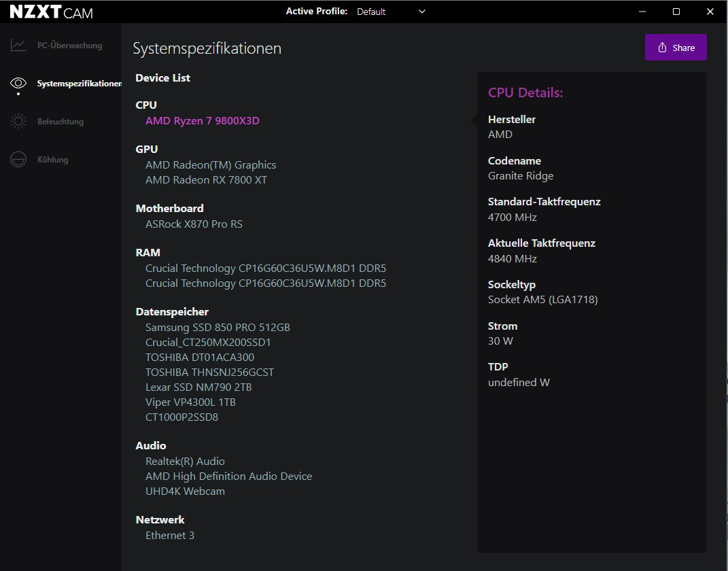Select the first Crucial CP16G60C36U5W RAM module

(x=266, y=269)
